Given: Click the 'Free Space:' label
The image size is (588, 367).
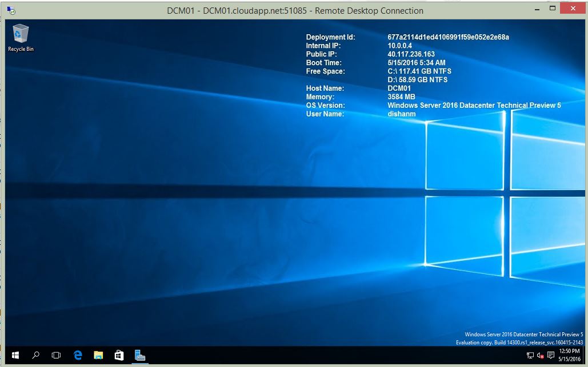Looking at the screenshot, I should point(325,71).
